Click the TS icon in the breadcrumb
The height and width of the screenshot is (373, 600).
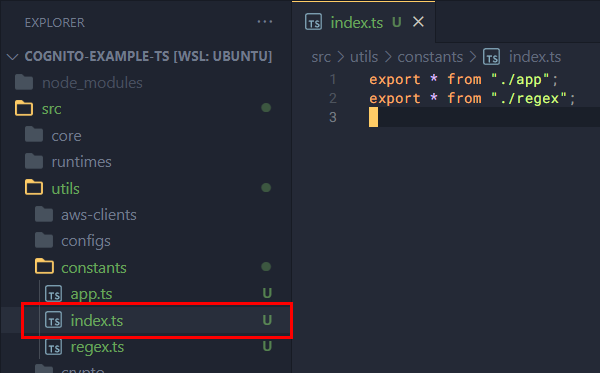[x=492, y=57]
